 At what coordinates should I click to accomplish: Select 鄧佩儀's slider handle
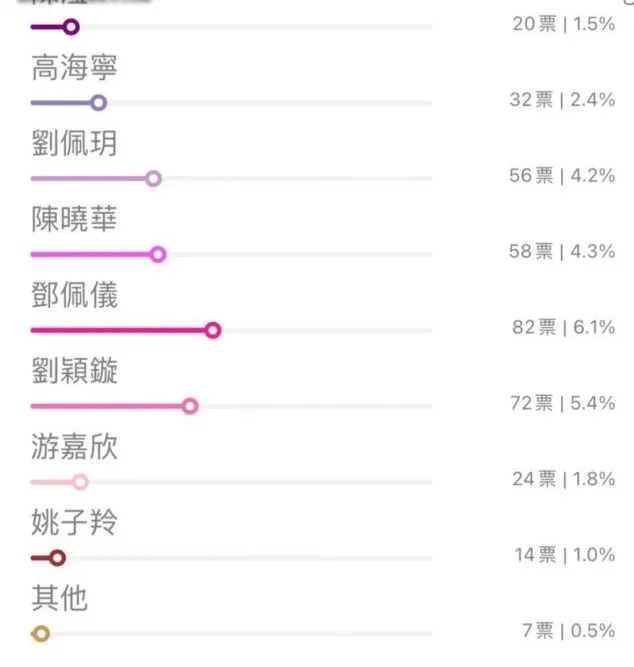tap(212, 330)
